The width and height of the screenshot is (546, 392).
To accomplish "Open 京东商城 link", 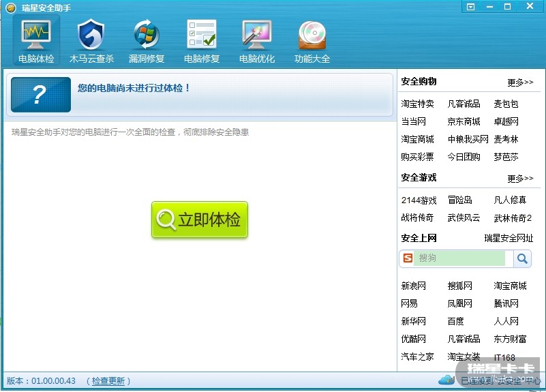I will pos(464,121).
